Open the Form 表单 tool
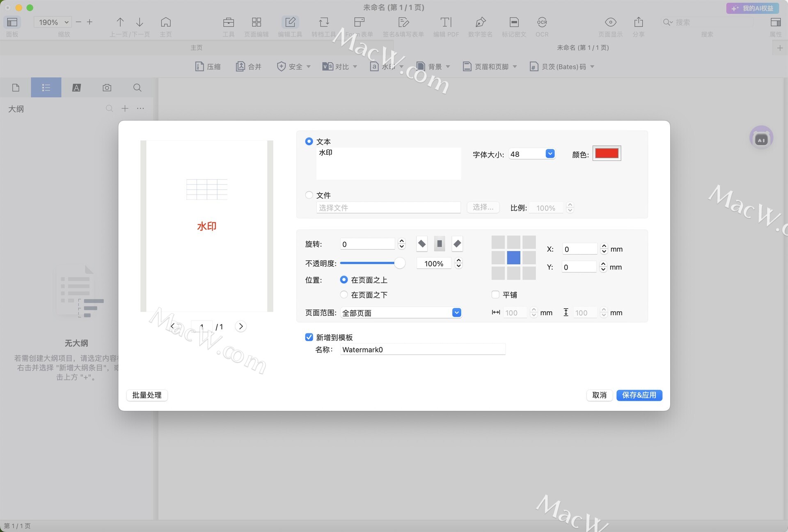The height and width of the screenshot is (532, 788). (x=359, y=22)
